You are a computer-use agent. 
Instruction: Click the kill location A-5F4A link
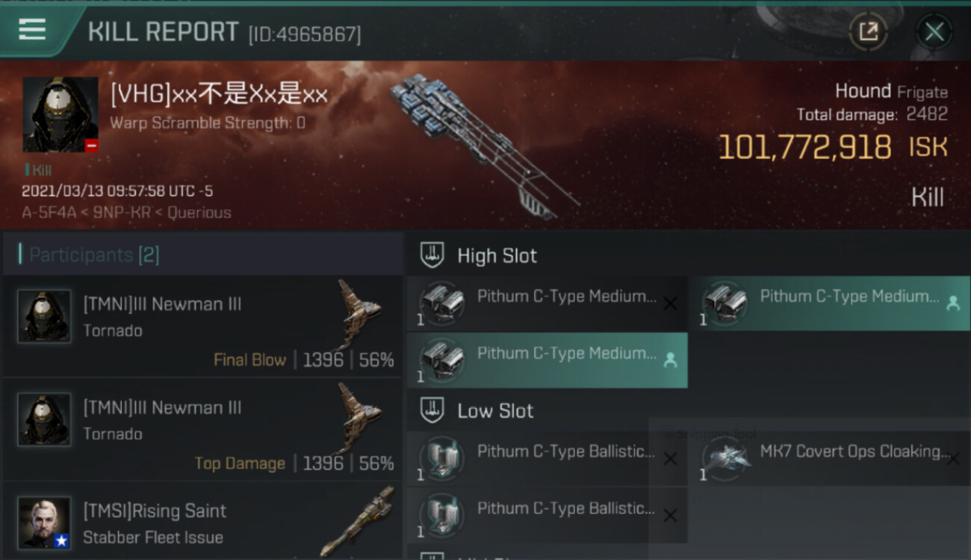[48, 213]
